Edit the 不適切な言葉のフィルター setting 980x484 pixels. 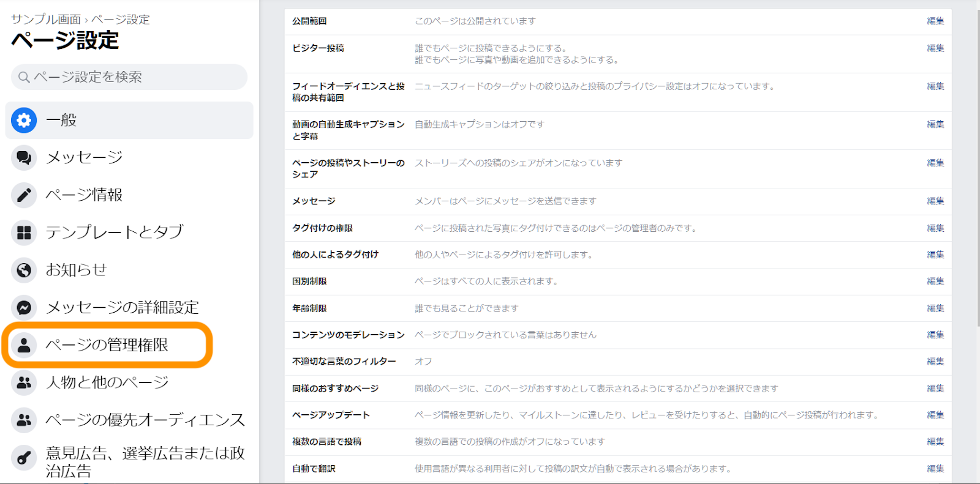point(935,362)
